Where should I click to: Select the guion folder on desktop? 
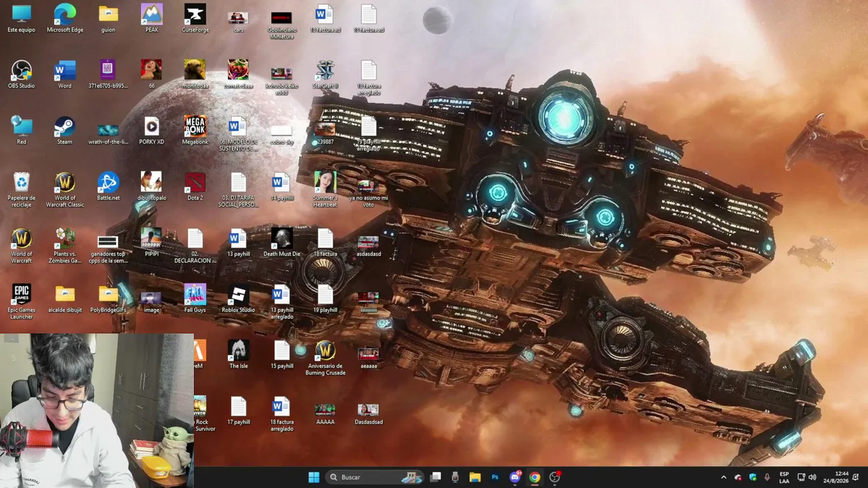click(x=108, y=19)
